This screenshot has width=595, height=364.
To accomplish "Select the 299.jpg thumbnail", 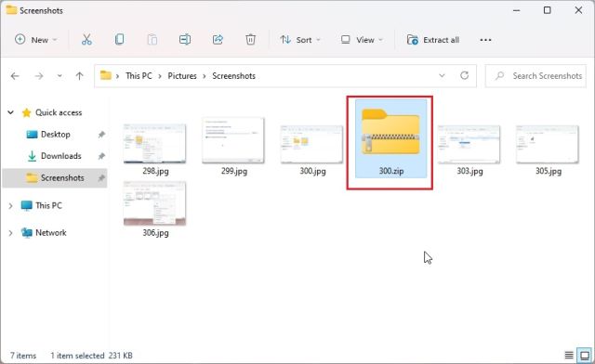I will point(233,140).
